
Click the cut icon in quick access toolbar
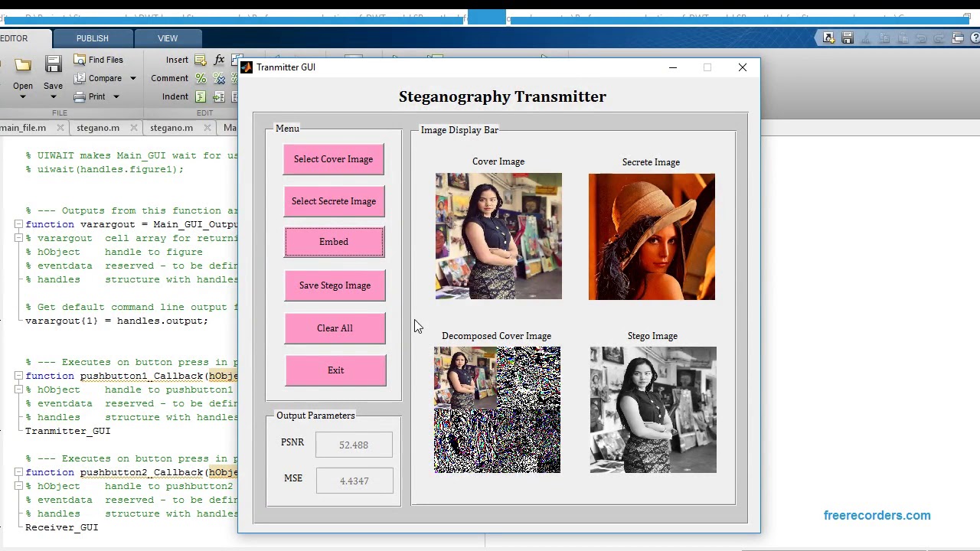866,37
